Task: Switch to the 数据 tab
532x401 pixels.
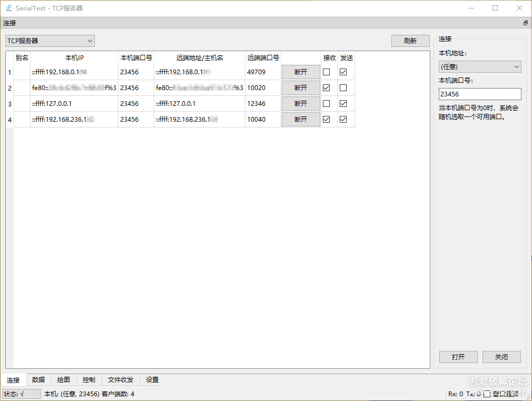Action: click(38, 380)
